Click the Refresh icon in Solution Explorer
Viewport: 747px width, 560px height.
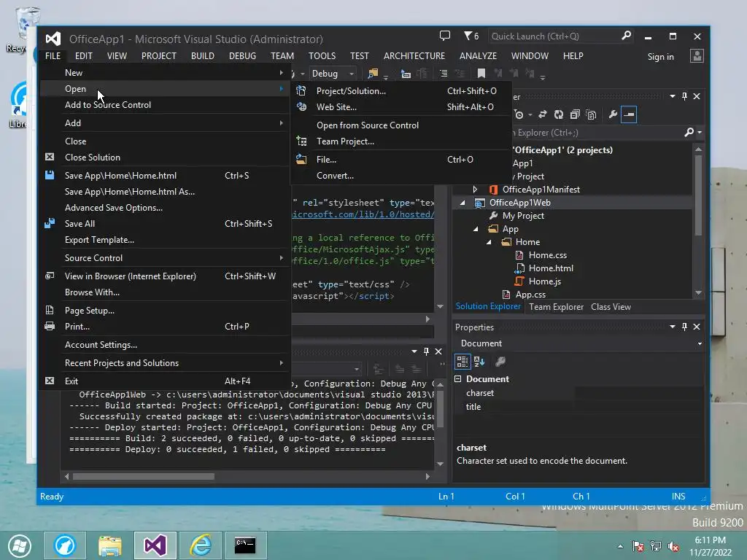pyautogui.click(x=559, y=114)
